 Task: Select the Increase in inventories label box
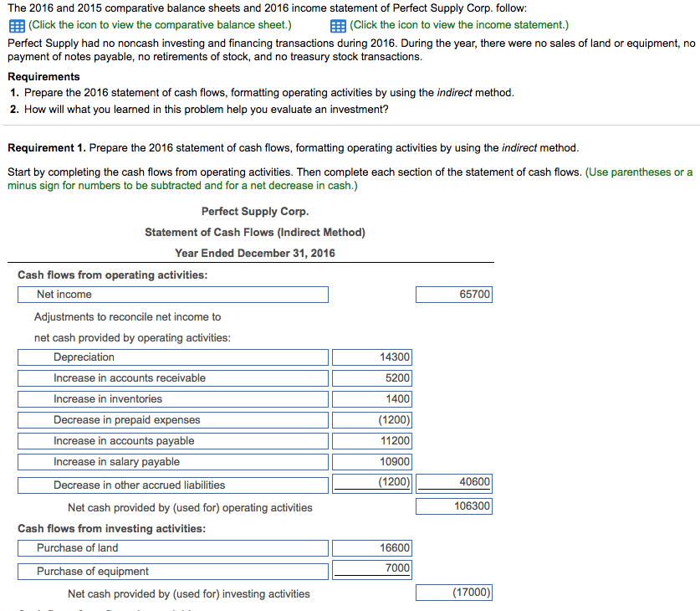(x=173, y=399)
